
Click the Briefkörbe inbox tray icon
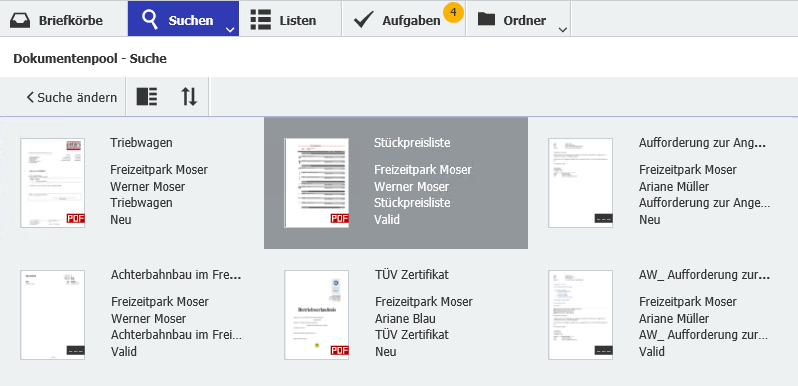(20, 21)
